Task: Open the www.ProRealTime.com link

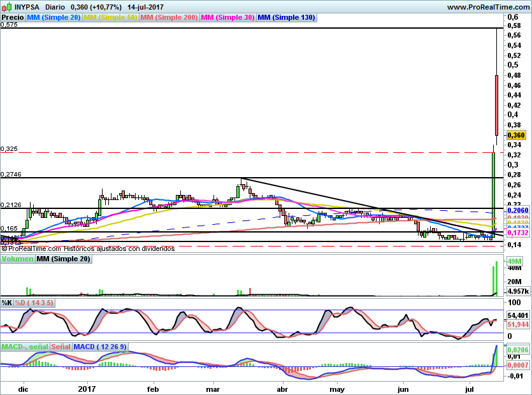Action: (x=487, y=6)
